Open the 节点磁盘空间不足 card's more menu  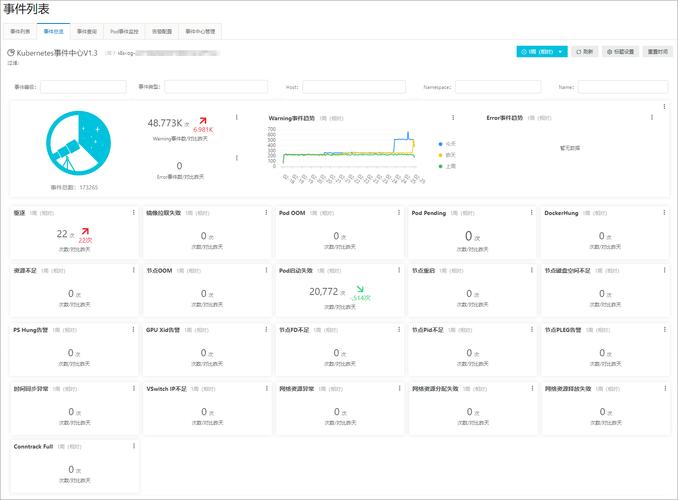pyautogui.click(x=664, y=270)
